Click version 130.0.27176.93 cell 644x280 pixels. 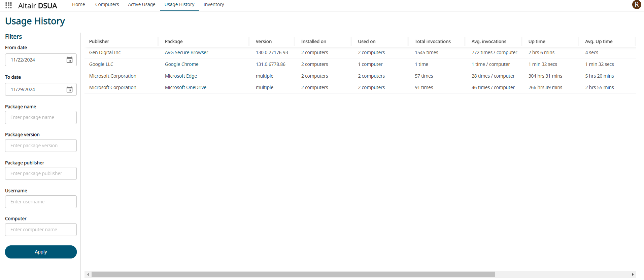(272, 53)
